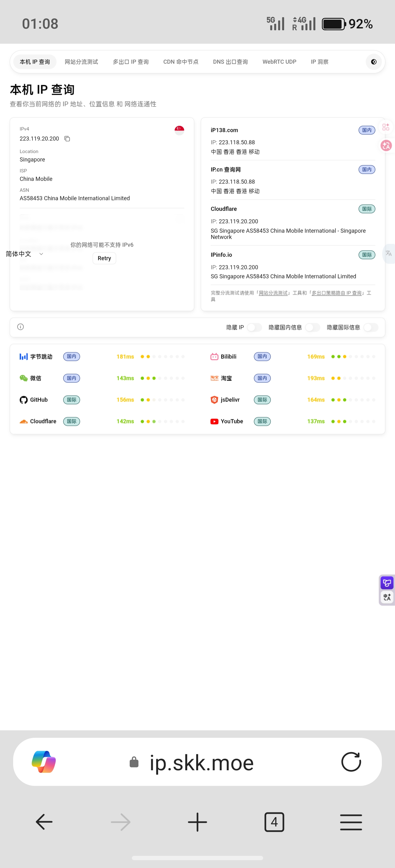Image resolution: width=395 pixels, height=868 pixels.
Task: Click the 国际 badge on IPinfo.io
Action: [x=367, y=255]
